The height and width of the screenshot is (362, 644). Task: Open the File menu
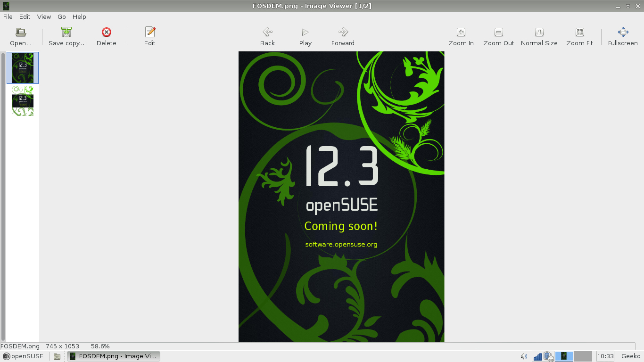[8, 16]
